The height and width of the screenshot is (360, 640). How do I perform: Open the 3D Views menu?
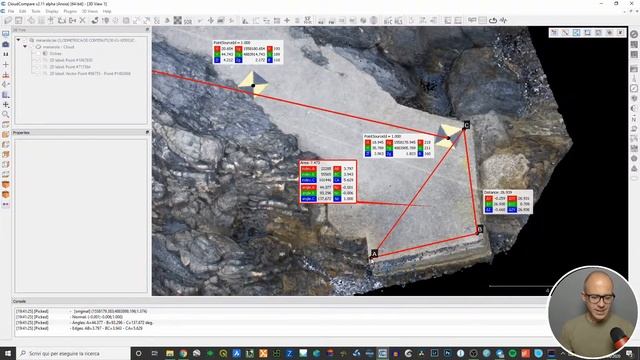[x=90, y=11]
